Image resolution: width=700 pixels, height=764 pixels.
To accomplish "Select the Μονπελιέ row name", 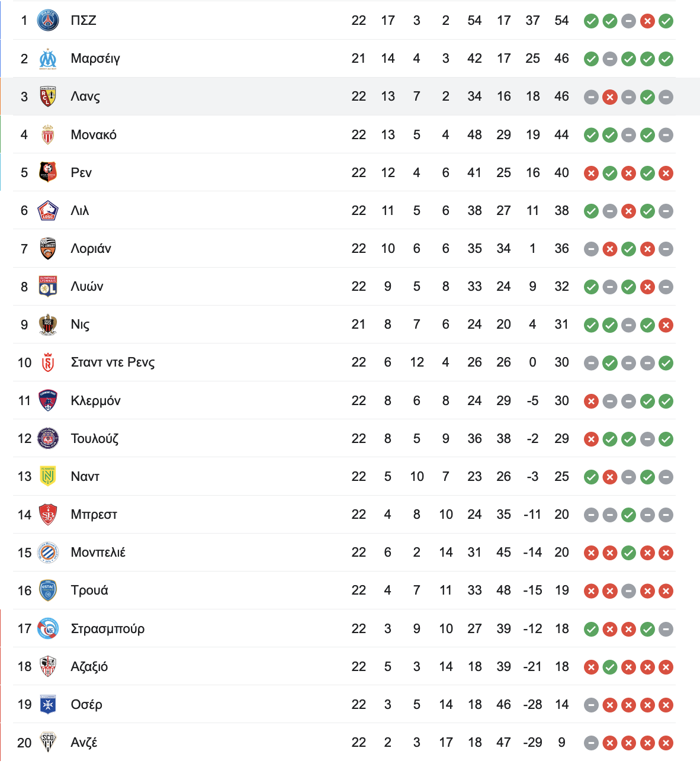I will point(98,553).
